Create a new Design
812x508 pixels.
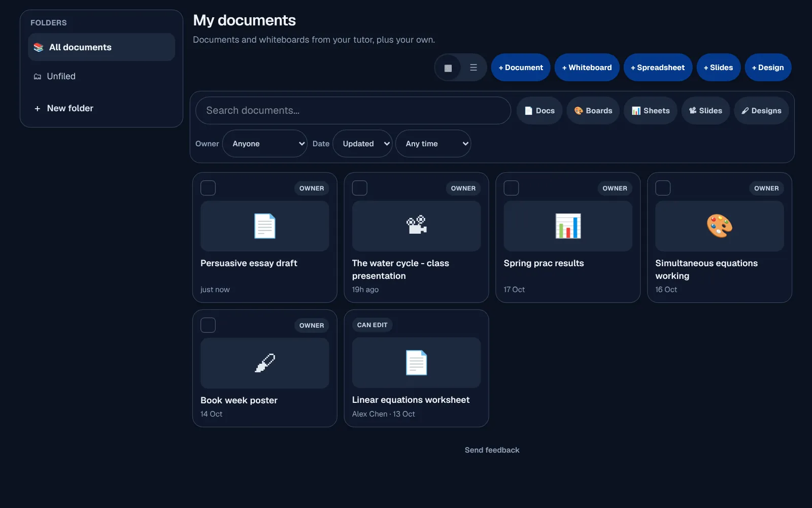(768, 68)
